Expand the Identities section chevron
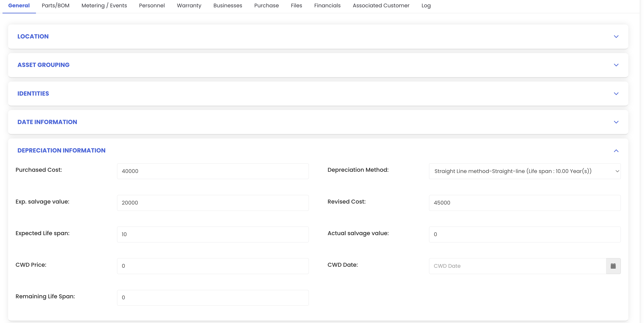 [616, 94]
